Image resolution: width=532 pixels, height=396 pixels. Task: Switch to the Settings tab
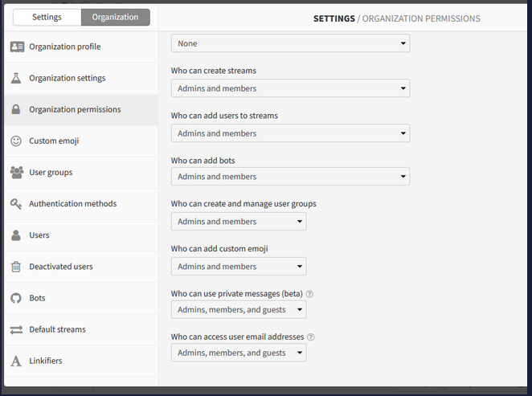[x=47, y=17]
